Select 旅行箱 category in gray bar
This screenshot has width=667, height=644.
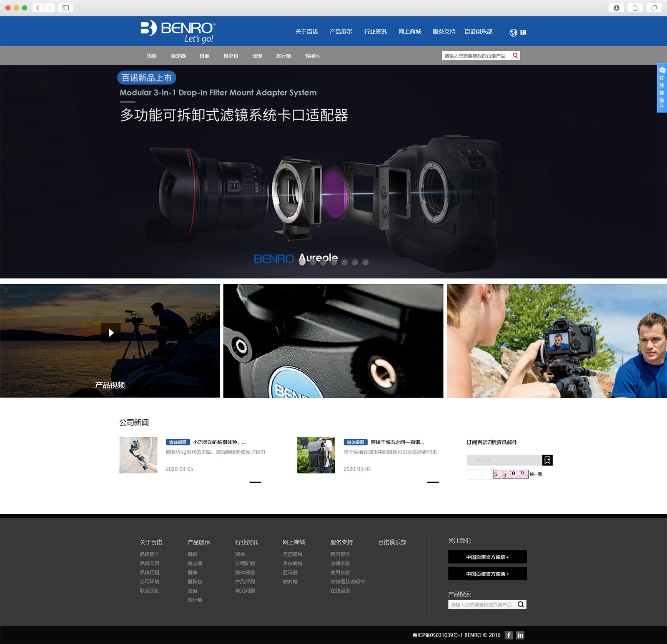pyautogui.click(x=283, y=56)
